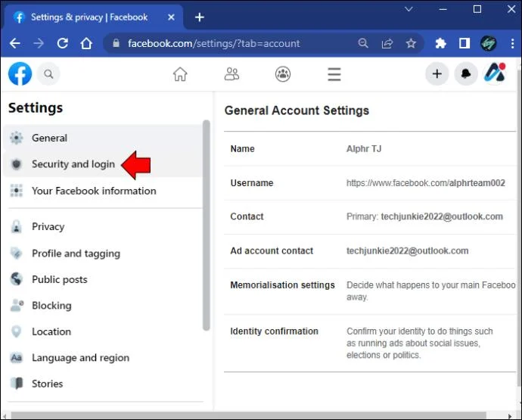
Task: Click the Settings heading
Action: point(36,108)
